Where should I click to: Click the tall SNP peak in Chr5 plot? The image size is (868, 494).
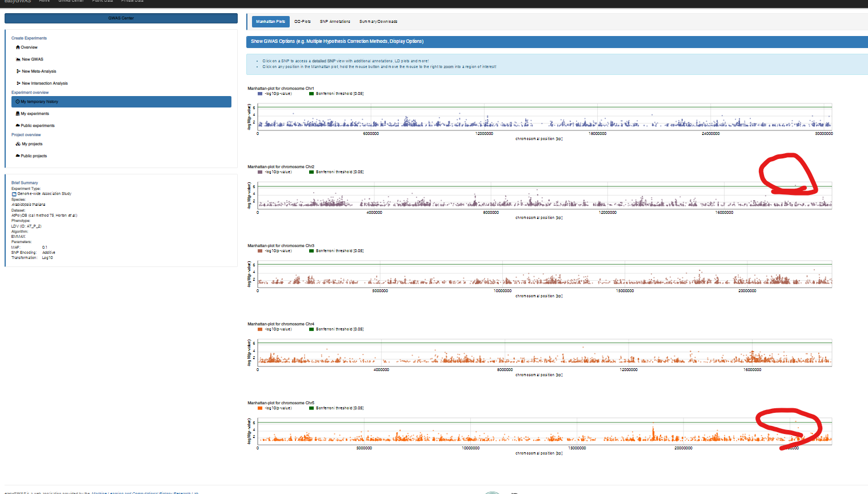pyautogui.click(x=653, y=428)
